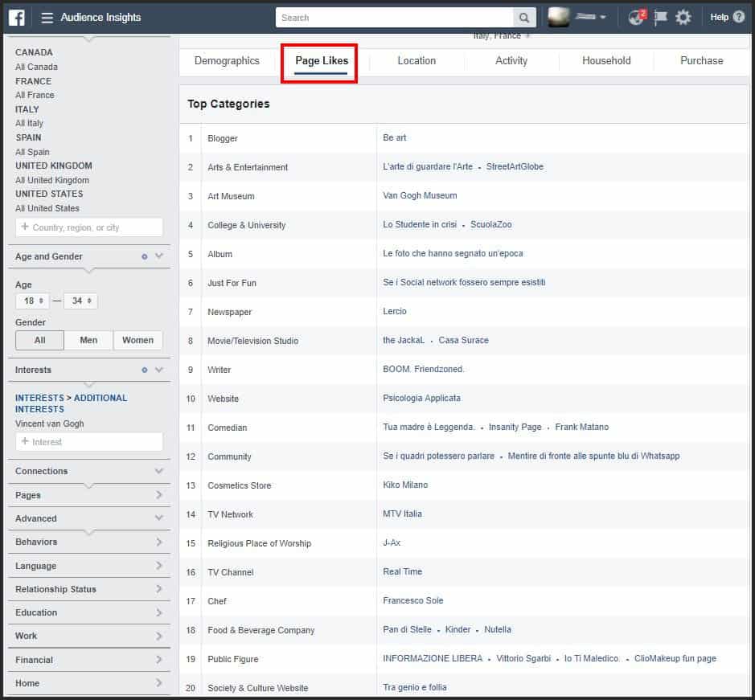Click inside the Interest input field
755x700 pixels.
[x=88, y=441]
